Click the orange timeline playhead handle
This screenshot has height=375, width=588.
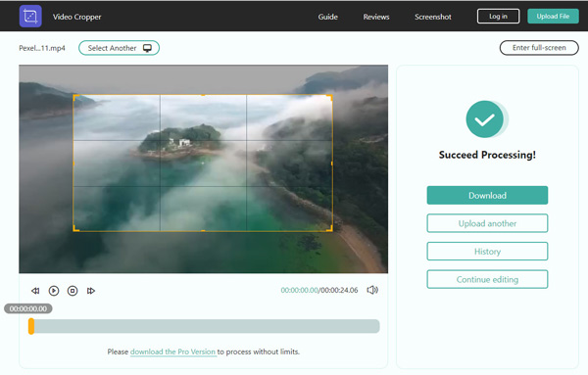(x=31, y=326)
